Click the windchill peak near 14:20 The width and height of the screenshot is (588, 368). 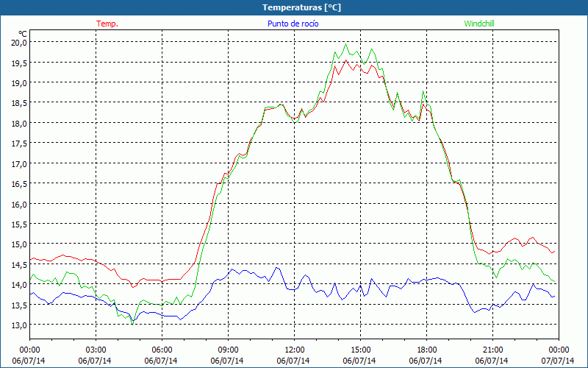tap(345, 44)
